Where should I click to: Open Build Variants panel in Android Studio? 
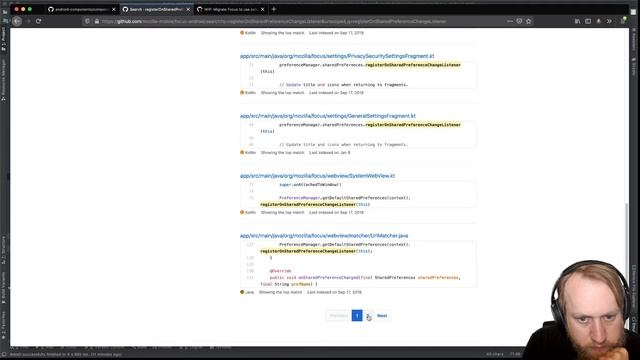[x=4, y=288]
